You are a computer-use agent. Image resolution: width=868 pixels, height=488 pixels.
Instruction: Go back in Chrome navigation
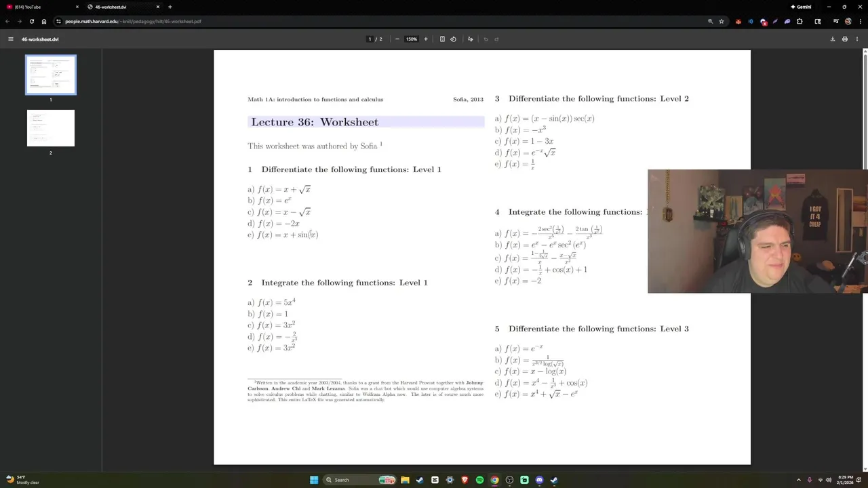click(x=7, y=21)
